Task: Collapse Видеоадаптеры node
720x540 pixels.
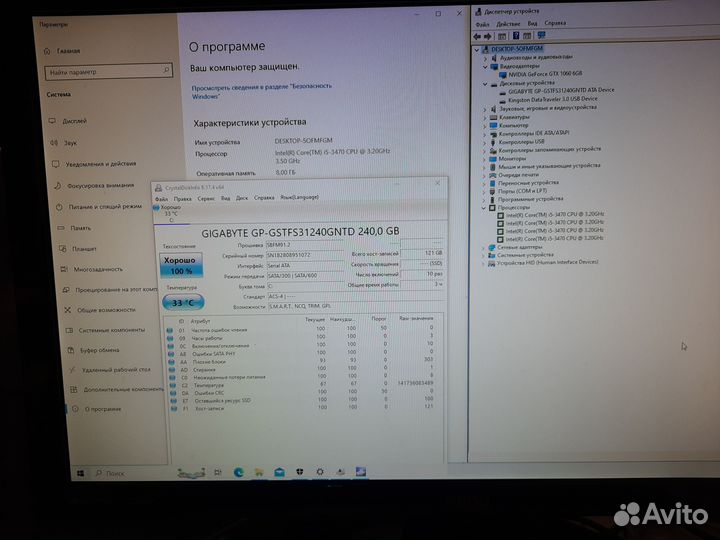Action: click(x=485, y=67)
